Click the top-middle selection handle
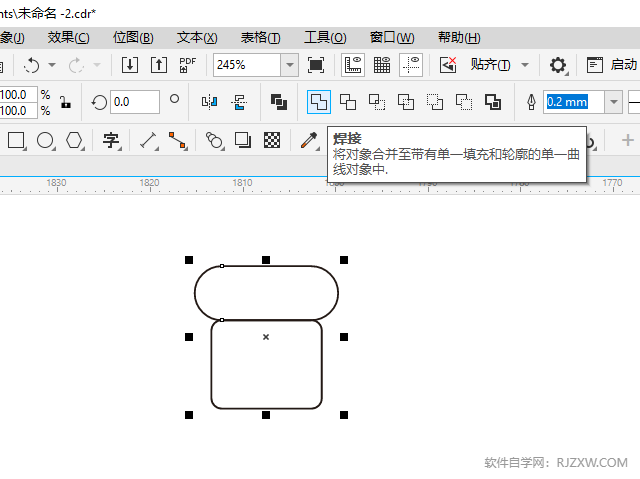 click(266, 260)
